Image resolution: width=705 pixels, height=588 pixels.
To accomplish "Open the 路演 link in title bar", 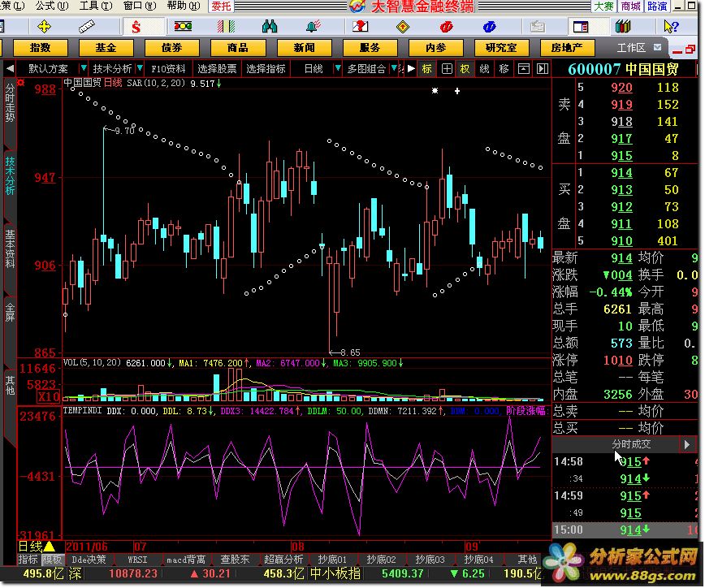I will [657, 6].
